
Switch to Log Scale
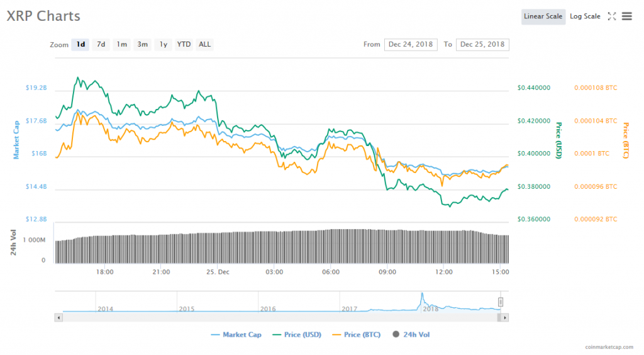coord(585,16)
